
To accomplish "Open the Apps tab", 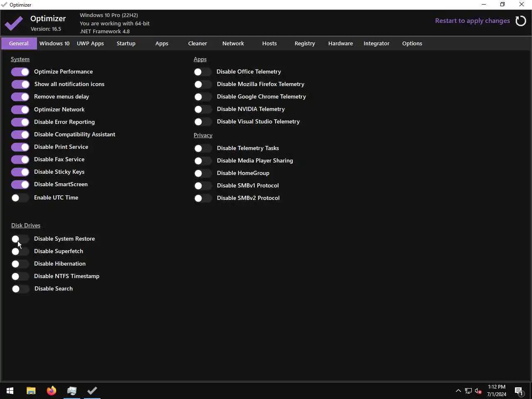I will point(162,43).
